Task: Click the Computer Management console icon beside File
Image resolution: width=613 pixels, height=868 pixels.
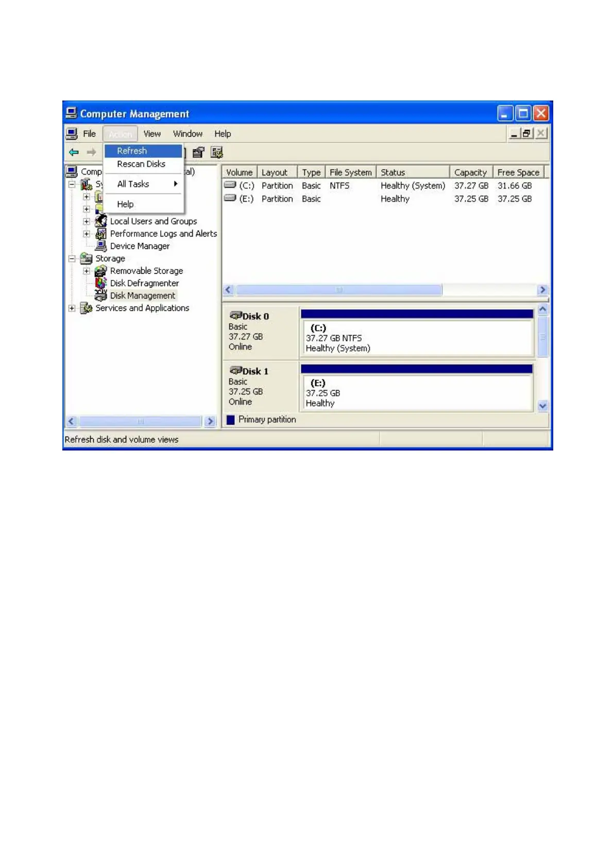Action: (72, 133)
